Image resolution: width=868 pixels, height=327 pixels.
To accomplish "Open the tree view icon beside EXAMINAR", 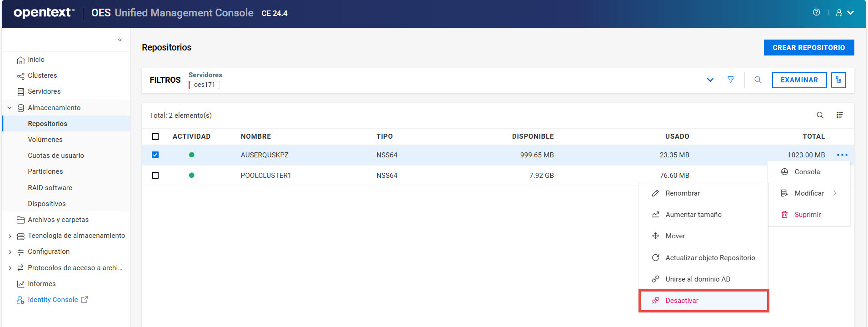I will click(838, 80).
